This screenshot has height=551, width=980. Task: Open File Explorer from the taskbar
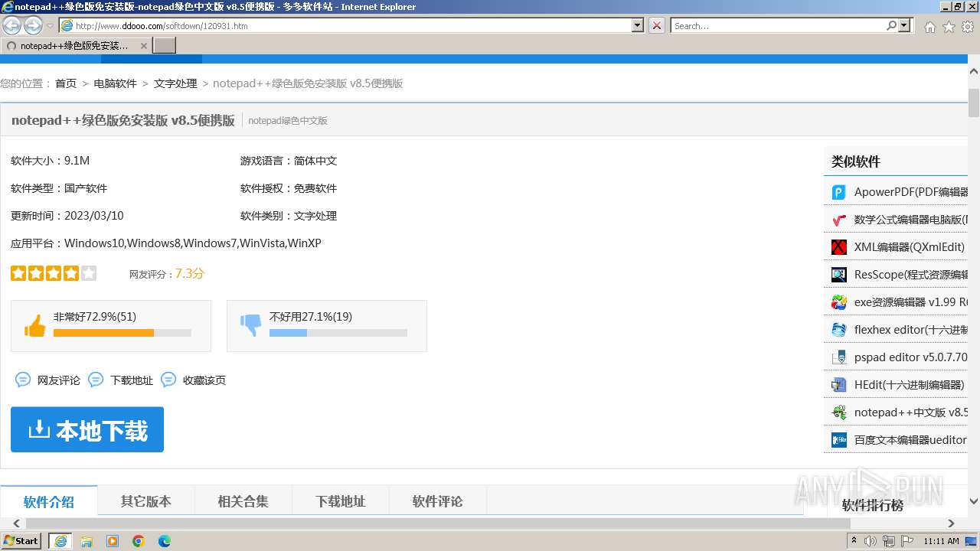[87, 541]
